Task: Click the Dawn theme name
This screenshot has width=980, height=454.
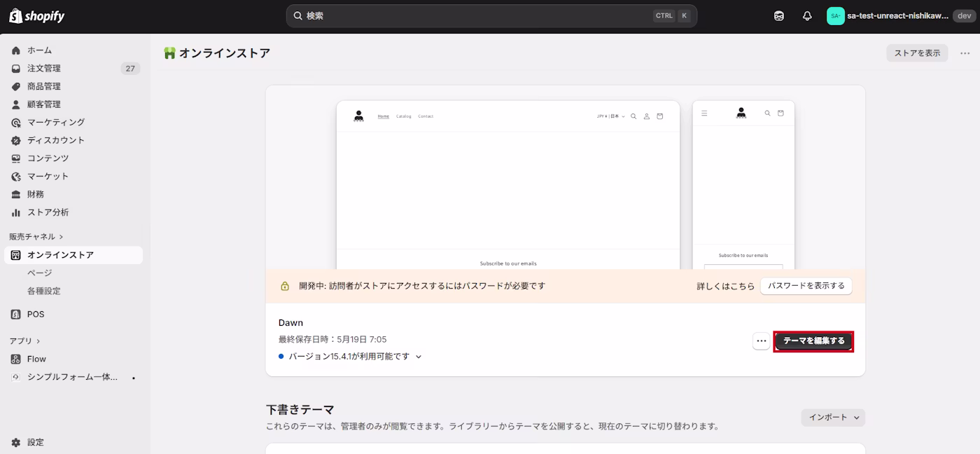Action: click(x=290, y=323)
